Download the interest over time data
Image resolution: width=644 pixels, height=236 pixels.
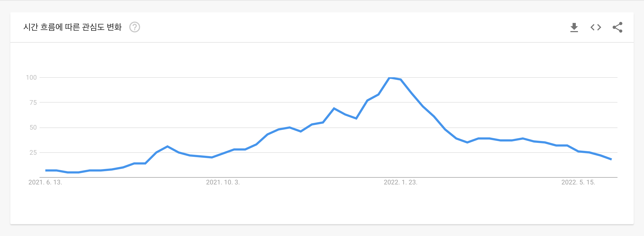click(574, 27)
